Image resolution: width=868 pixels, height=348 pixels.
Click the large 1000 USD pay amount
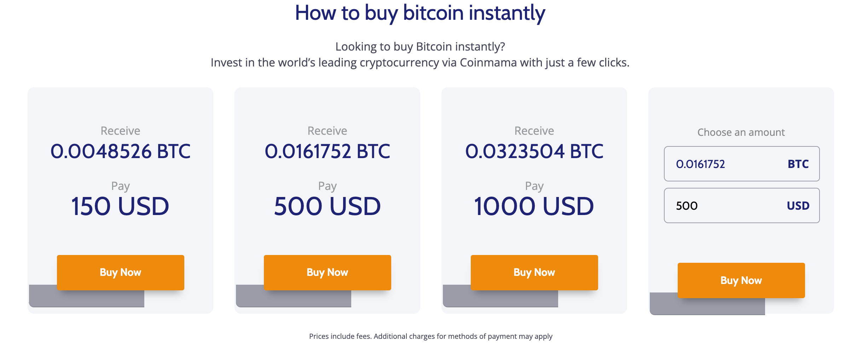pyautogui.click(x=534, y=206)
